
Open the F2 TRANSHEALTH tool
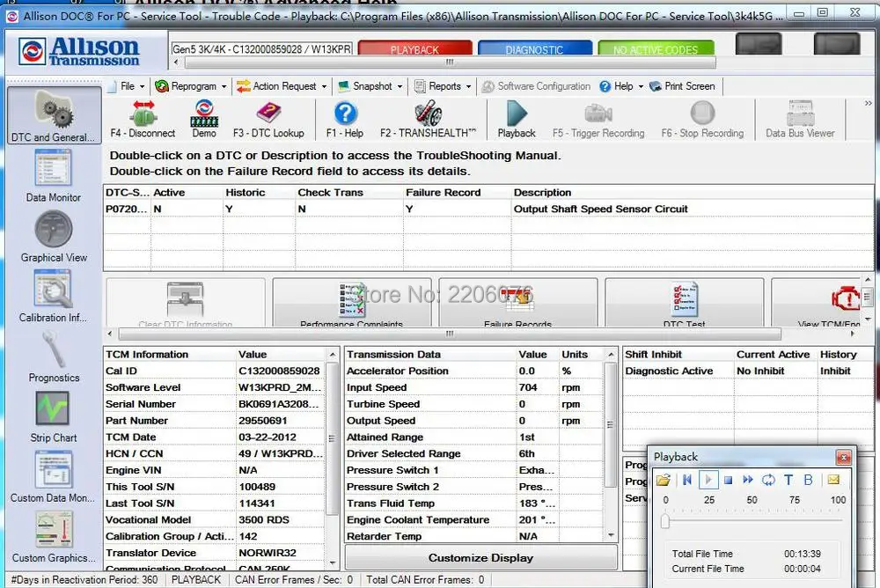(x=429, y=119)
